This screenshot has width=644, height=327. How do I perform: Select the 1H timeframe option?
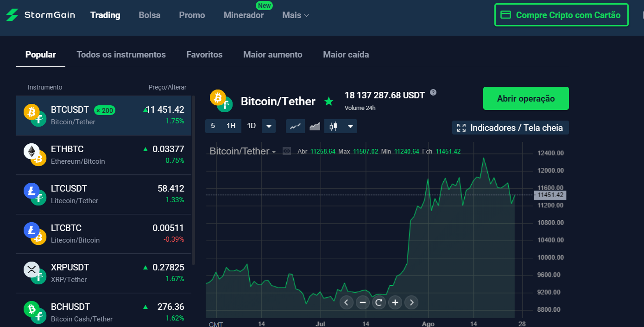pos(231,126)
